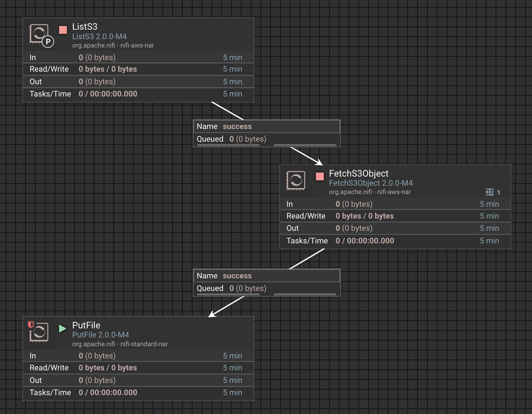
Task: Click the red stopped indicator on FetchS3Object
Action: (x=320, y=176)
